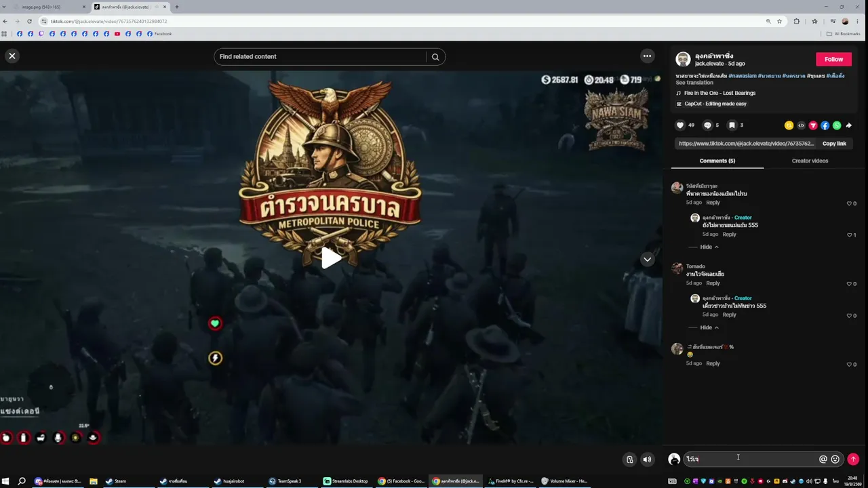Collapse replies under Tornado's comment
868x488 pixels.
(709, 327)
